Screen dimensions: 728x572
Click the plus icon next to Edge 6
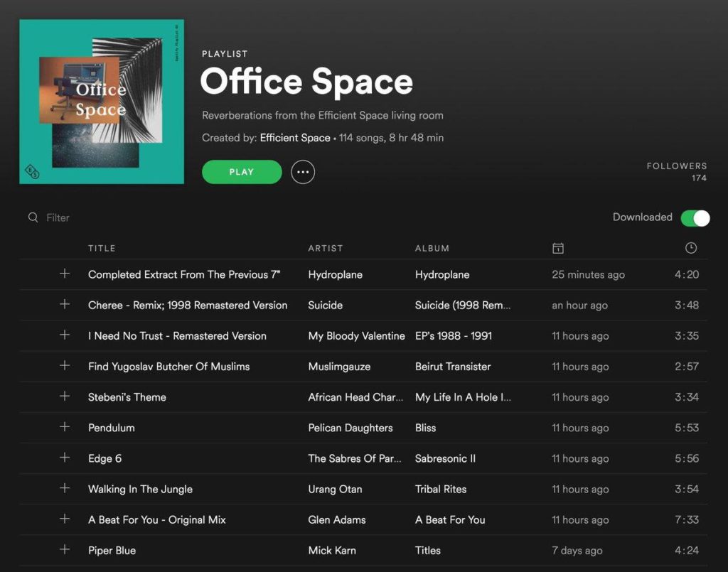65,458
